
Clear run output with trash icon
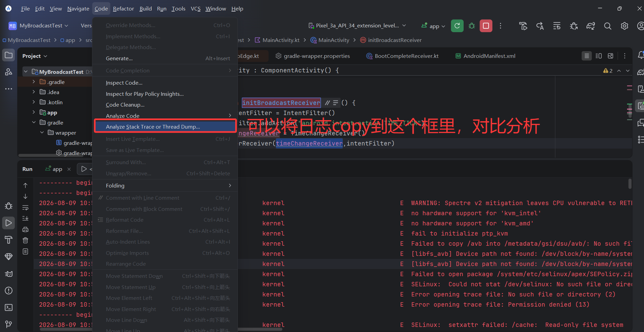pos(25,240)
